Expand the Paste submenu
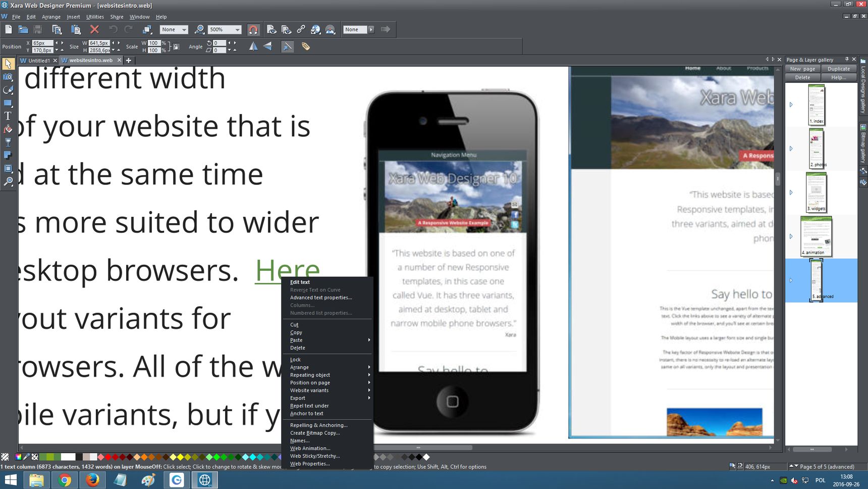The image size is (868, 489). point(331,340)
